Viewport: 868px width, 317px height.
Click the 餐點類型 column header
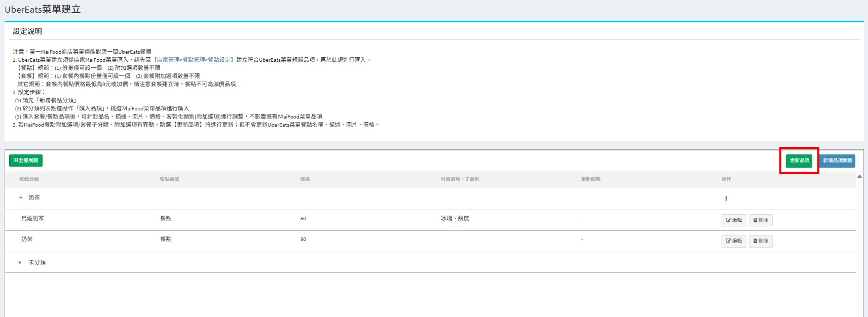[x=169, y=179]
